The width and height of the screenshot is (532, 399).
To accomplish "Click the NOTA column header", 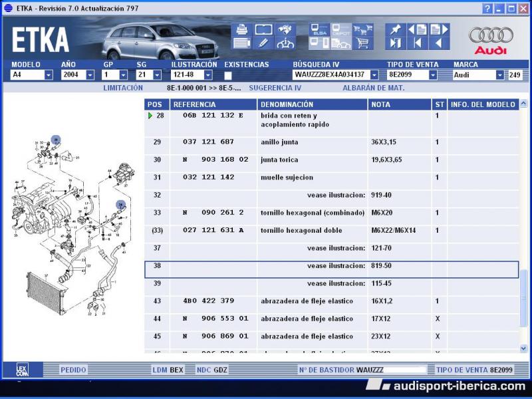I will pos(400,104).
